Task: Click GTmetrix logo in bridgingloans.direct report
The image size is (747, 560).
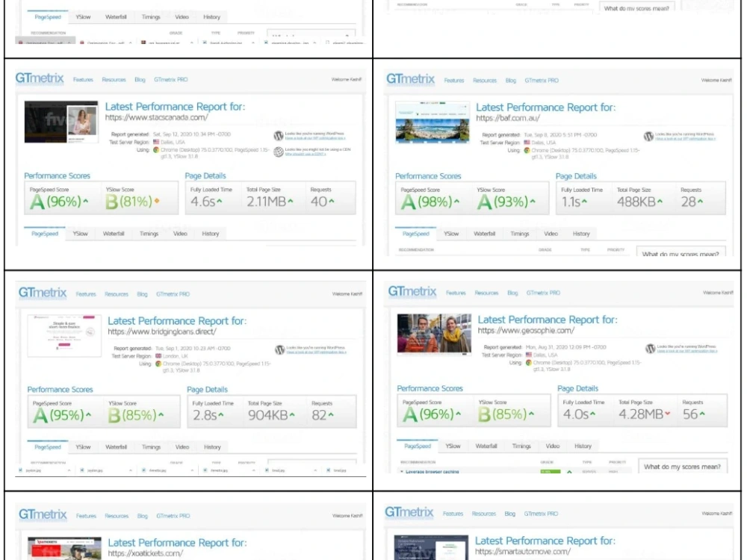Action: coord(43,293)
